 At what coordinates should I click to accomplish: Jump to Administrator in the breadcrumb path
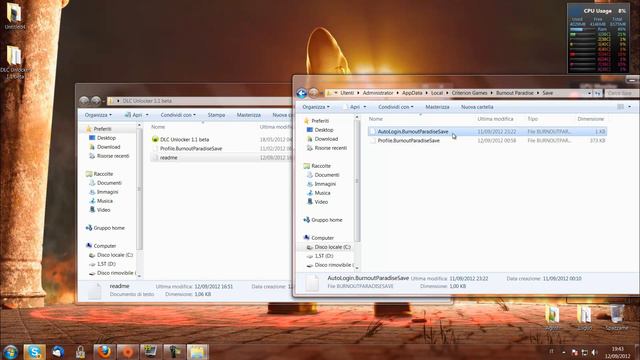[x=378, y=93]
